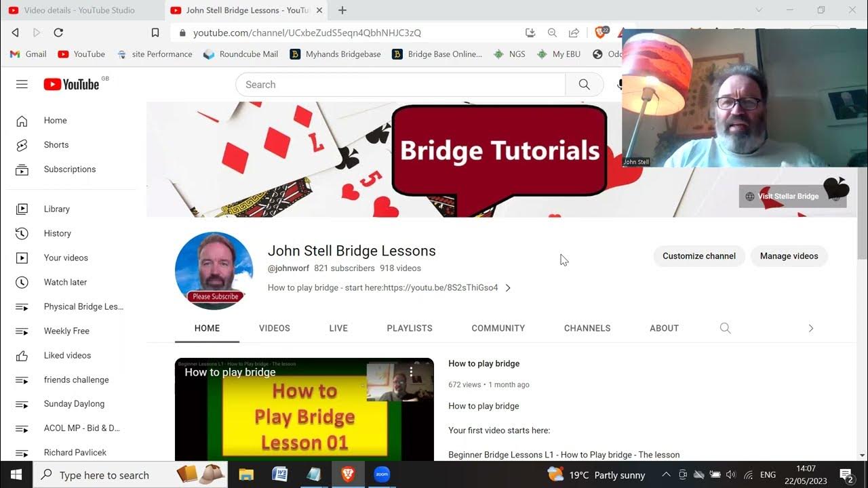Click the browser back arrow
Screen dimensions: 868x488
point(15,33)
